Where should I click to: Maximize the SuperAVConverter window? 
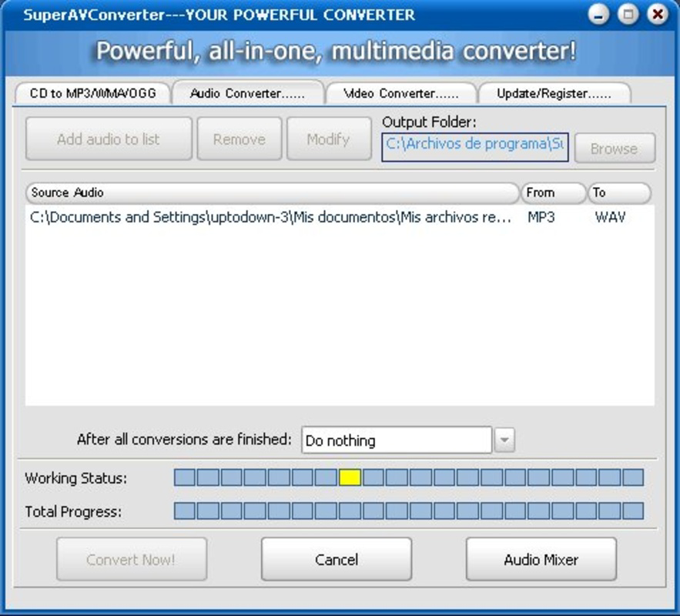tap(628, 15)
